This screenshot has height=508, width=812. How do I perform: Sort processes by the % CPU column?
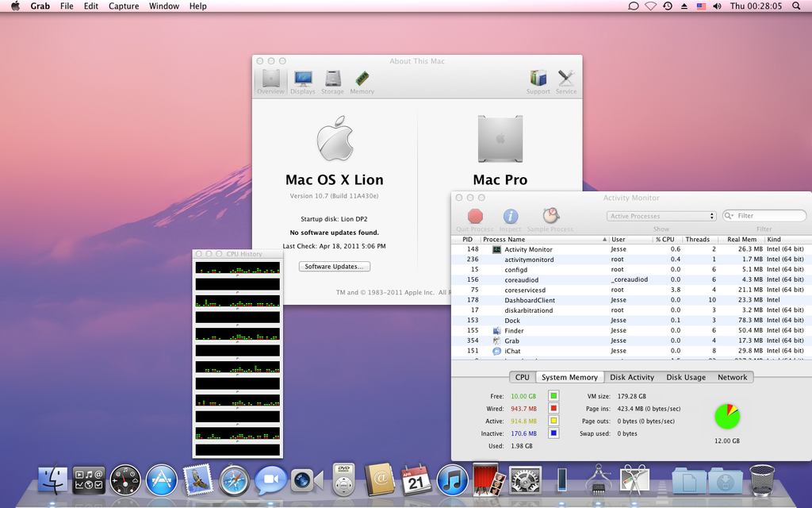[x=667, y=240]
